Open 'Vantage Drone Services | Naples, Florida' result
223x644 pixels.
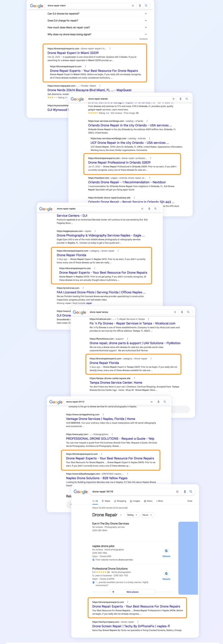[x=101, y=419]
